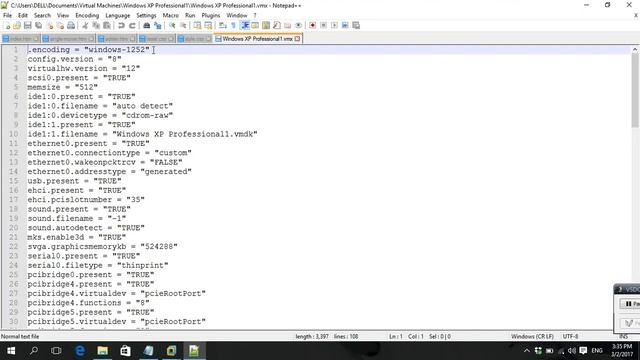
Task: Open the Encoding menu
Action: click(87, 15)
